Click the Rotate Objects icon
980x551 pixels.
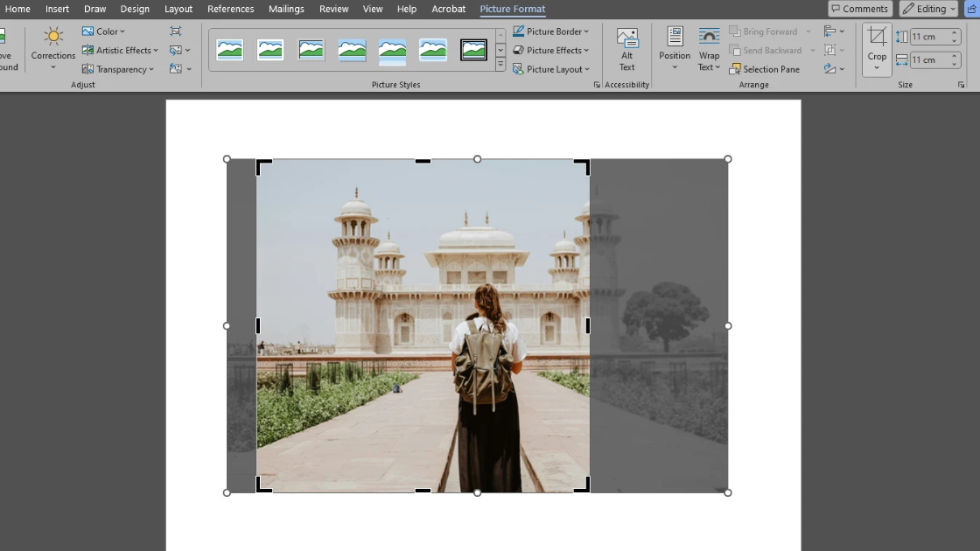[x=830, y=69]
